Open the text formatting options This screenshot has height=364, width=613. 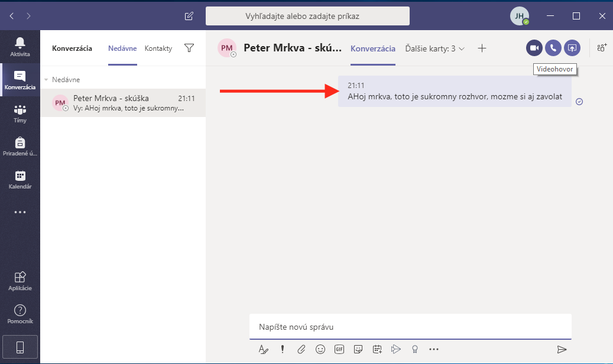[x=264, y=349]
